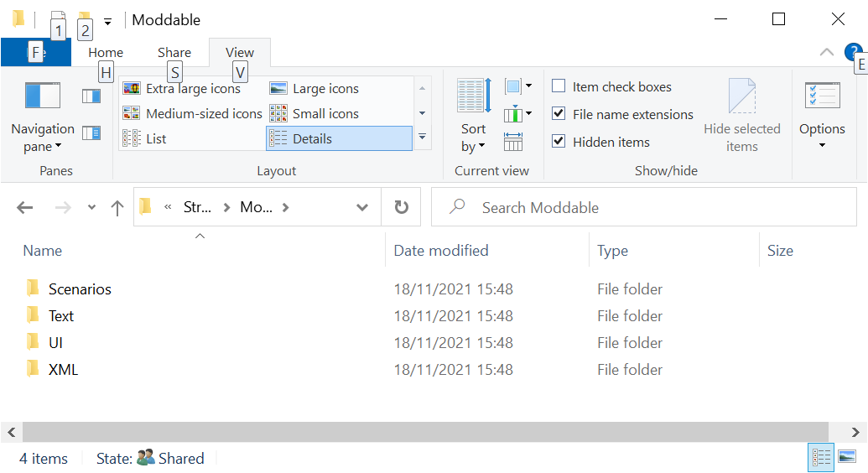The width and height of the screenshot is (868, 473).
Task: Click the Add columns icon
Action: tap(517, 114)
